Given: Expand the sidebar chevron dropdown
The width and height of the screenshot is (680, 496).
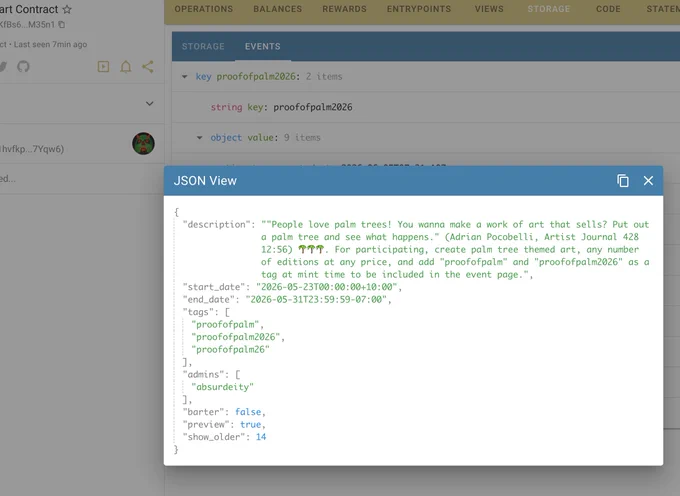Looking at the screenshot, I should click(150, 104).
